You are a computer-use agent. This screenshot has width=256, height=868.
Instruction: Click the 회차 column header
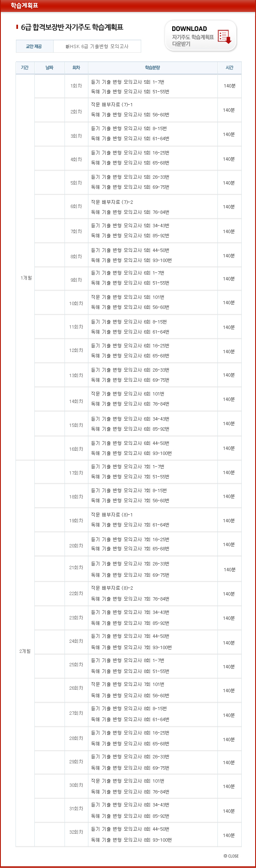(x=76, y=68)
